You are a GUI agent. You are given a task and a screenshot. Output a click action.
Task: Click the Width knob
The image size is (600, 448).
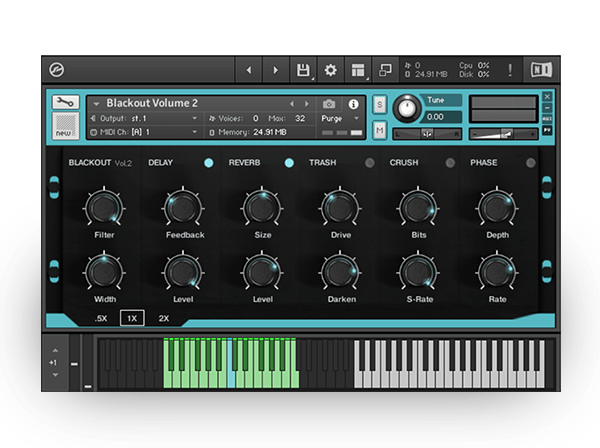[104, 272]
